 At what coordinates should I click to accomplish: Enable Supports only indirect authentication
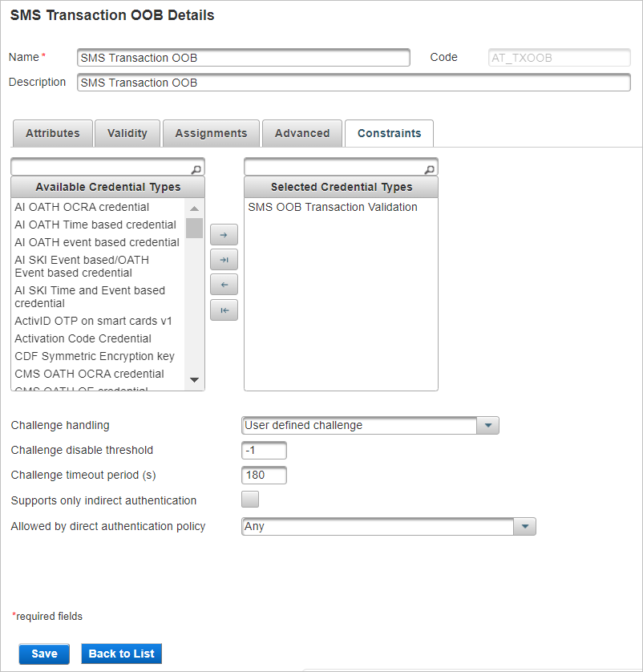[249, 499]
